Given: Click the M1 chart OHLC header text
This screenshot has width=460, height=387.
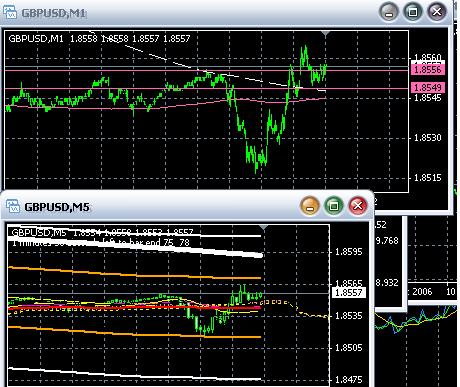Looking at the screenshot, I should click(x=99, y=39).
